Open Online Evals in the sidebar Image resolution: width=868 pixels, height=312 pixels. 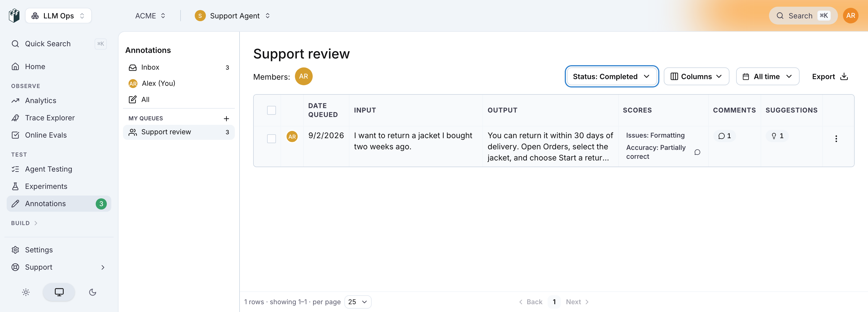59,135
